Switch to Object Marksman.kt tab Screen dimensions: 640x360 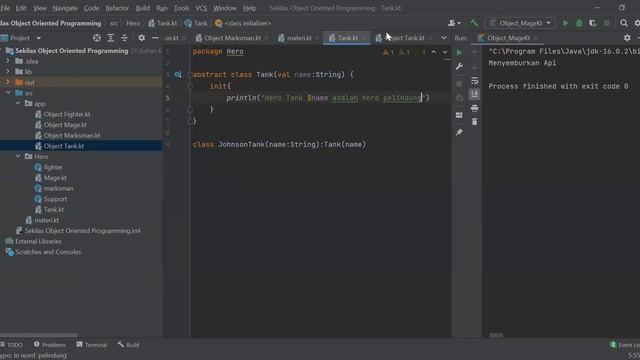[x=232, y=38]
